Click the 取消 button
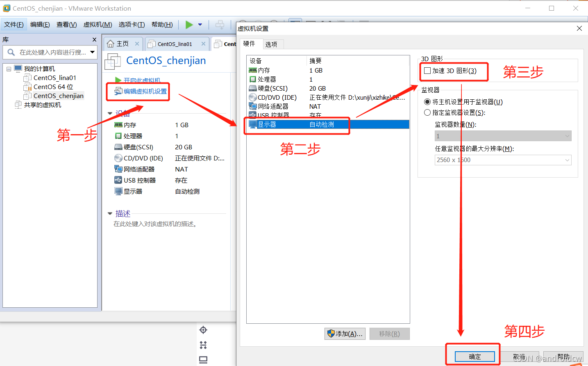Screen dimensions: 588x366 [x=519, y=357]
